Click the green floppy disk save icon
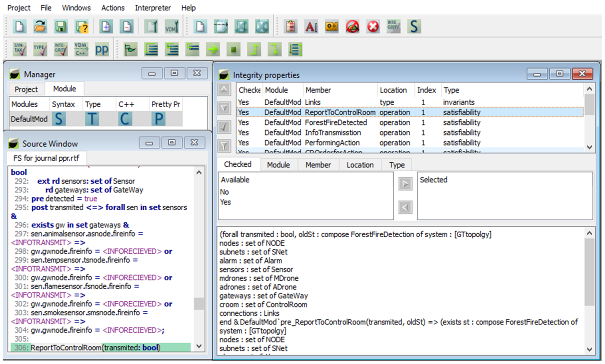Image resolution: width=605 pixels, height=364 pixels. point(61,26)
